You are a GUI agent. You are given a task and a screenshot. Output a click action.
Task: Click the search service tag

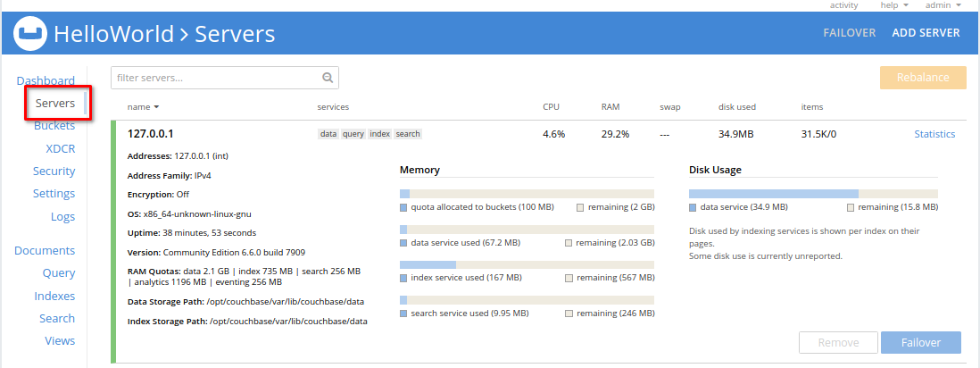408,134
